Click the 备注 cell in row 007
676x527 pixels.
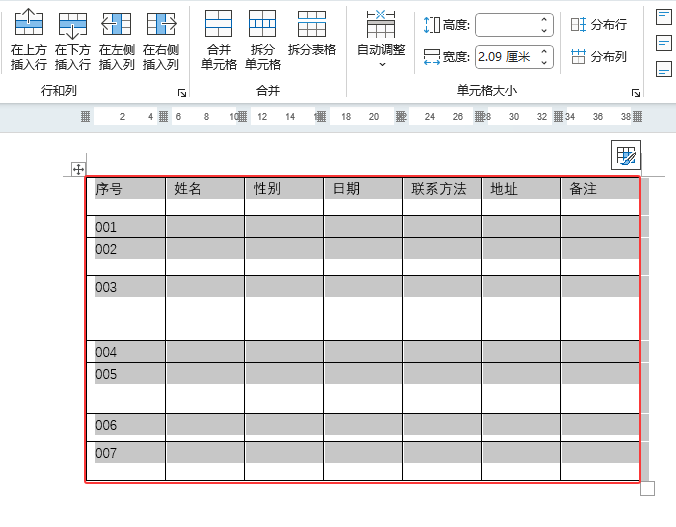click(600, 461)
